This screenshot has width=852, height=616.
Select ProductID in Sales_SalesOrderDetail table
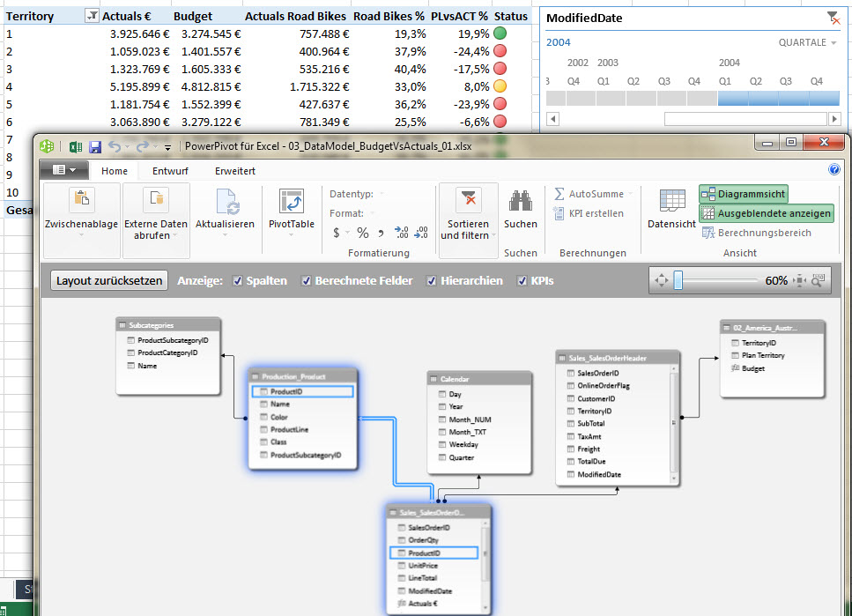point(433,553)
